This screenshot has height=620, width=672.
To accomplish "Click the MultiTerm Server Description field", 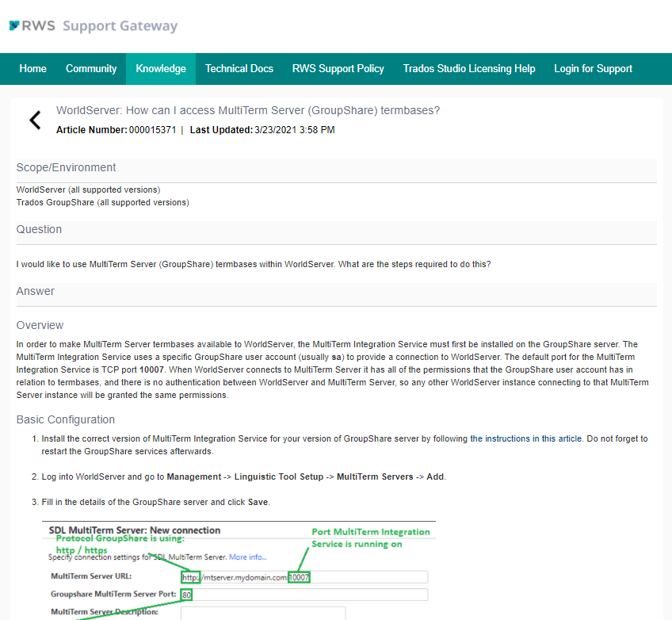I will point(263,613).
